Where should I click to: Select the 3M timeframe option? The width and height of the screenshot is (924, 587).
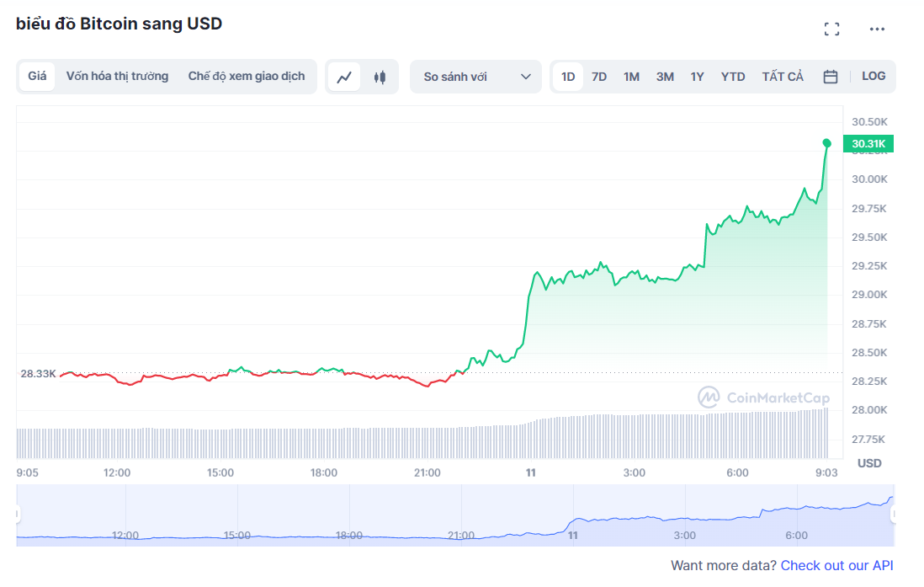click(x=664, y=76)
